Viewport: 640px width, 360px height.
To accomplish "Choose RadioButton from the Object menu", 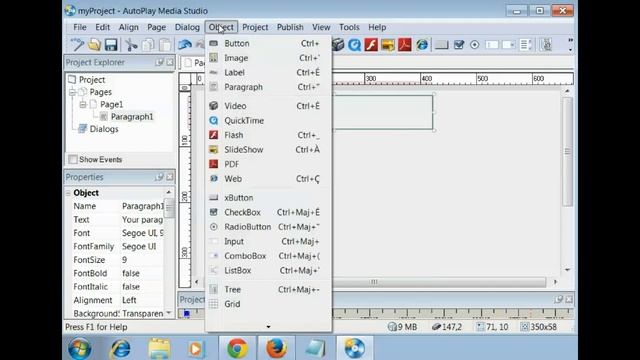I will pos(269,227).
